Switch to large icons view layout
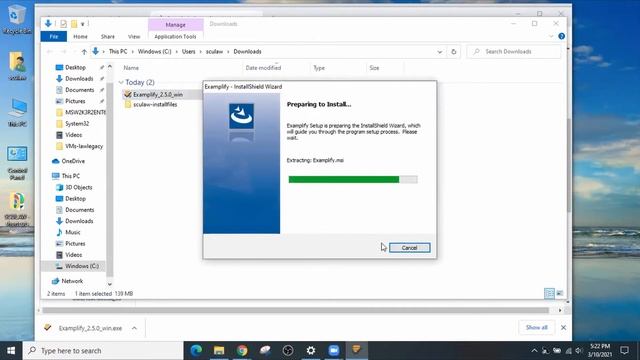The image size is (640, 360). 560,293
